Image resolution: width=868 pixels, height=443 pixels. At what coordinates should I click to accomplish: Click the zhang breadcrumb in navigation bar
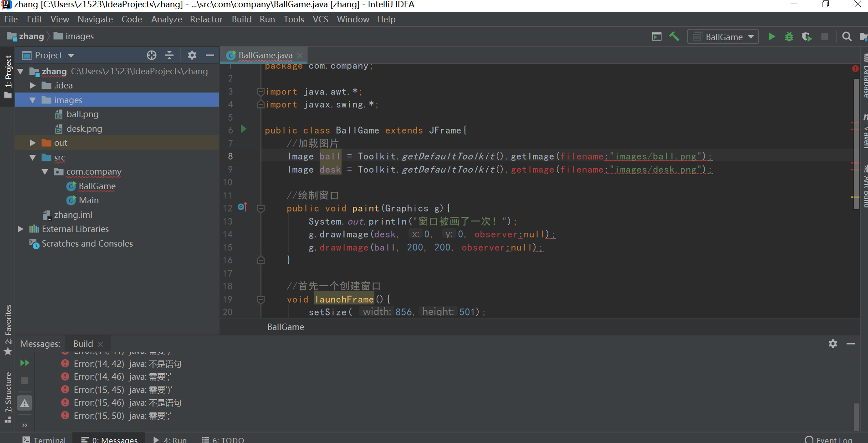pyautogui.click(x=26, y=36)
